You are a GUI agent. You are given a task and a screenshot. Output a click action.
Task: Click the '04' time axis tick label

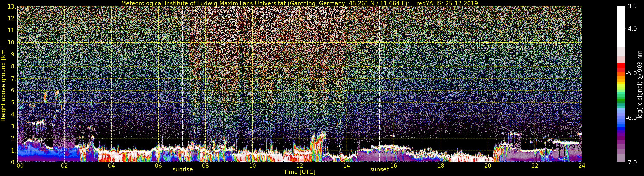click(x=111, y=166)
